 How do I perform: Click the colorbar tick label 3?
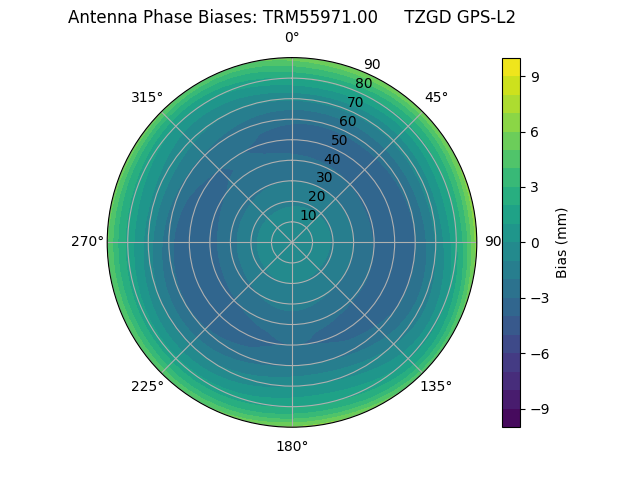[535, 187]
